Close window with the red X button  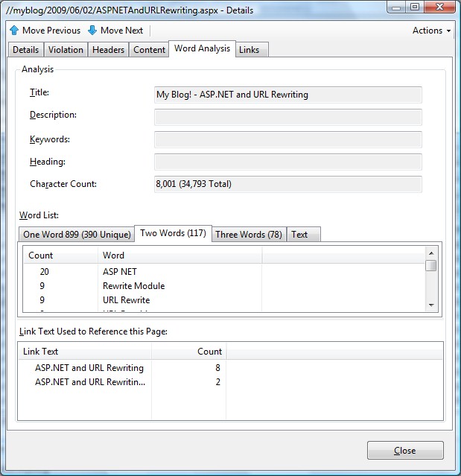click(439, 7)
